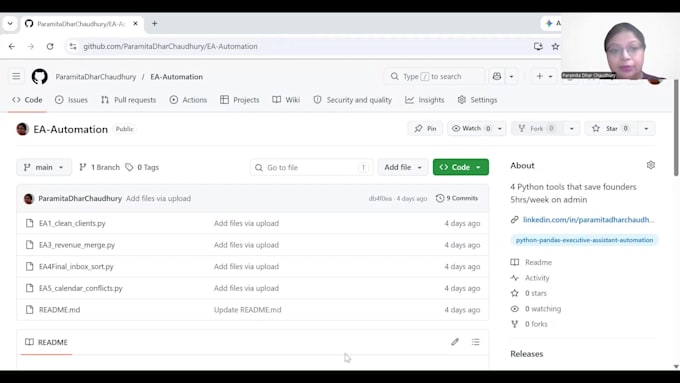Open EA5_calendar_conflicts.py file
The image size is (680, 383).
pyautogui.click(x=81, y=288)
